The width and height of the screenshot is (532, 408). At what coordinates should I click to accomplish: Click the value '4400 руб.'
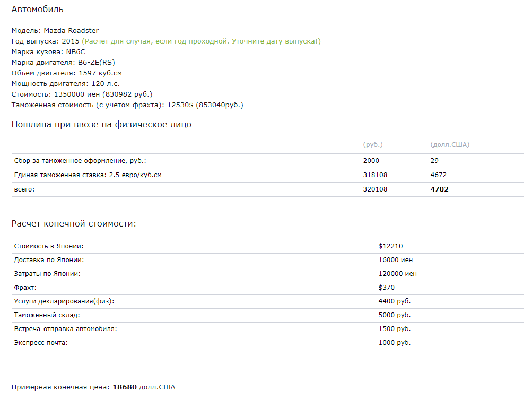[395, 301]
